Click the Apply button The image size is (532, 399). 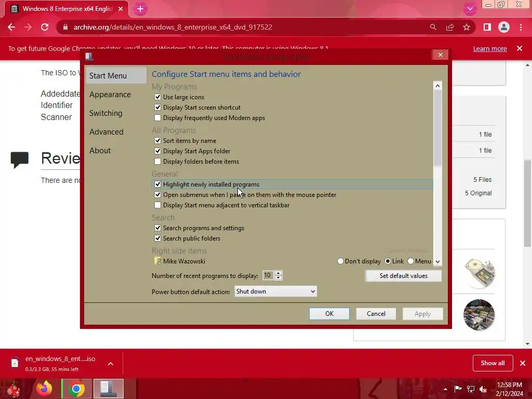422,314
